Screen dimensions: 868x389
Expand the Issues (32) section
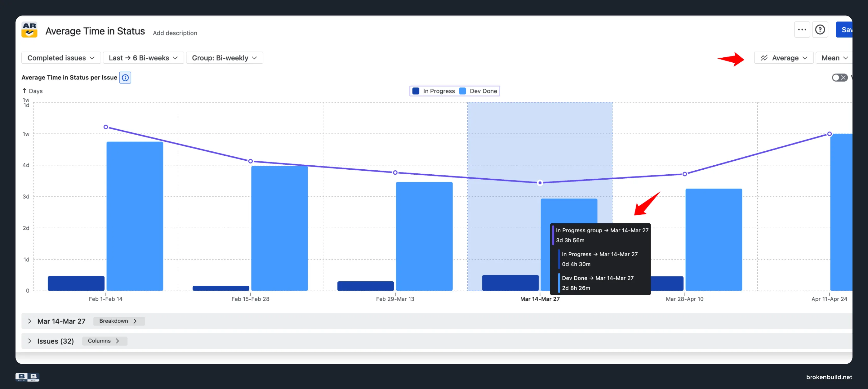[x=30, y=341]
